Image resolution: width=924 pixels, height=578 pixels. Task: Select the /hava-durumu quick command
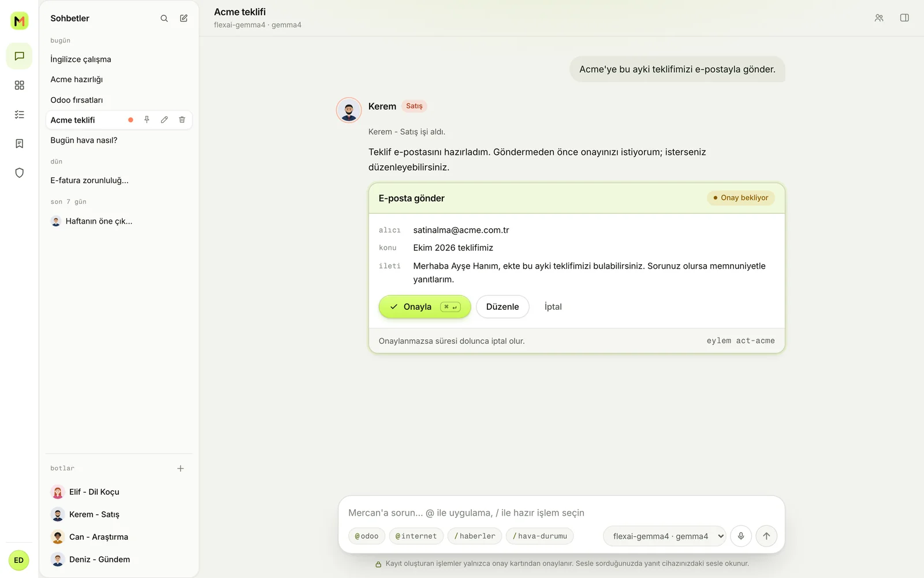[x=540, y=536]
